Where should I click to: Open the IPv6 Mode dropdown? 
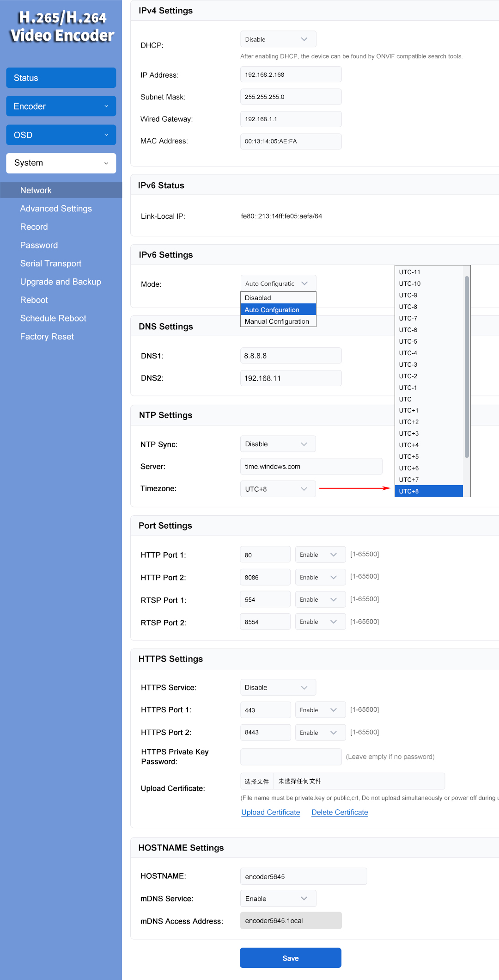point(278,284)
